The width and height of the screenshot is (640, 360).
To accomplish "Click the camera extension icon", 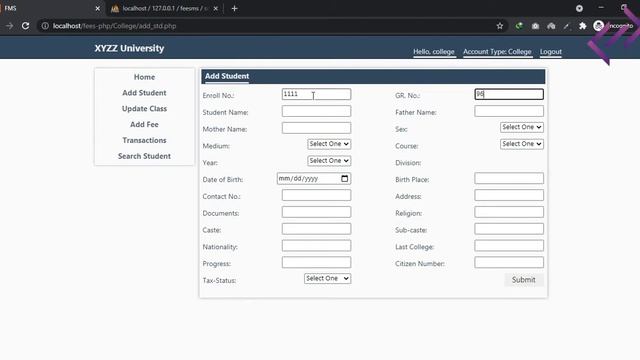I will click(x=535, y=26).
